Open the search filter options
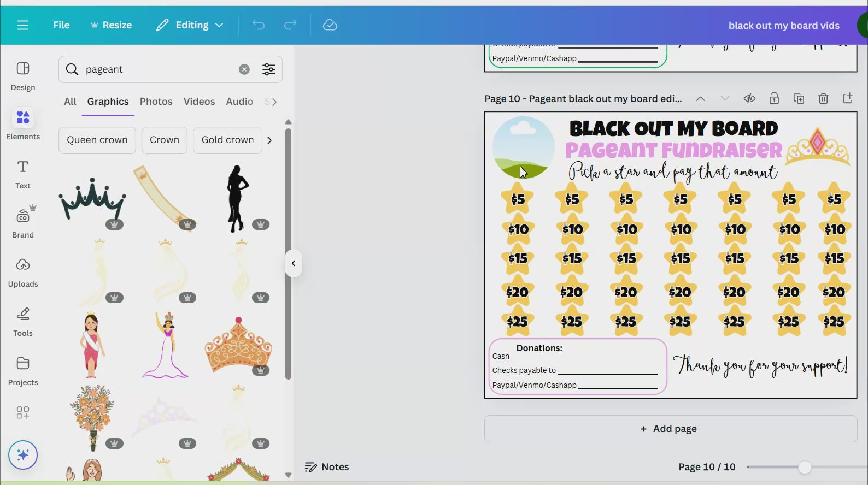This screenshot has width=868, height=485. click(269, 69)
